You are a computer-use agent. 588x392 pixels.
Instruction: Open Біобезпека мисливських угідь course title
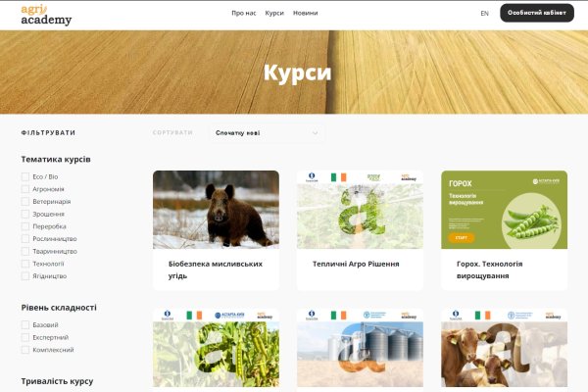[216, 269]
